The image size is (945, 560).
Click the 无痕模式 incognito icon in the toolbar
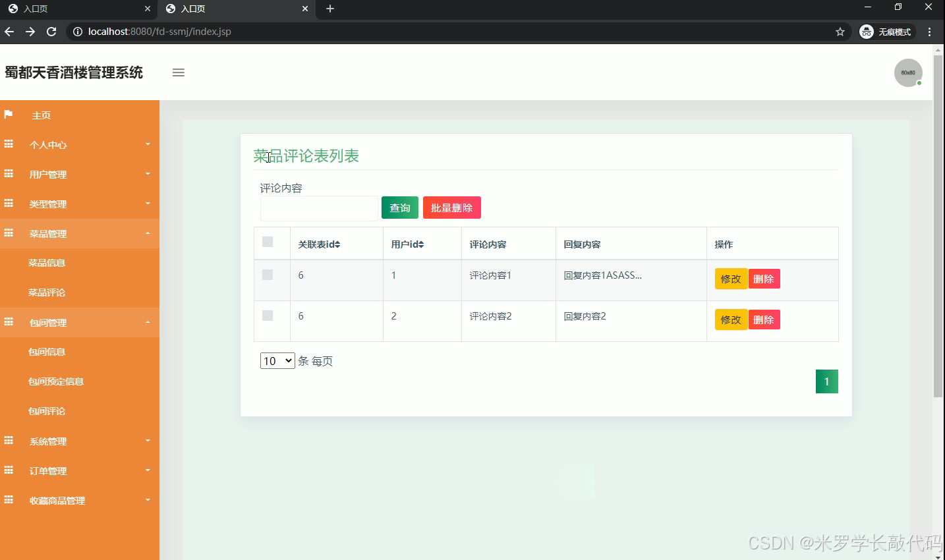click(x=865, y=31)
